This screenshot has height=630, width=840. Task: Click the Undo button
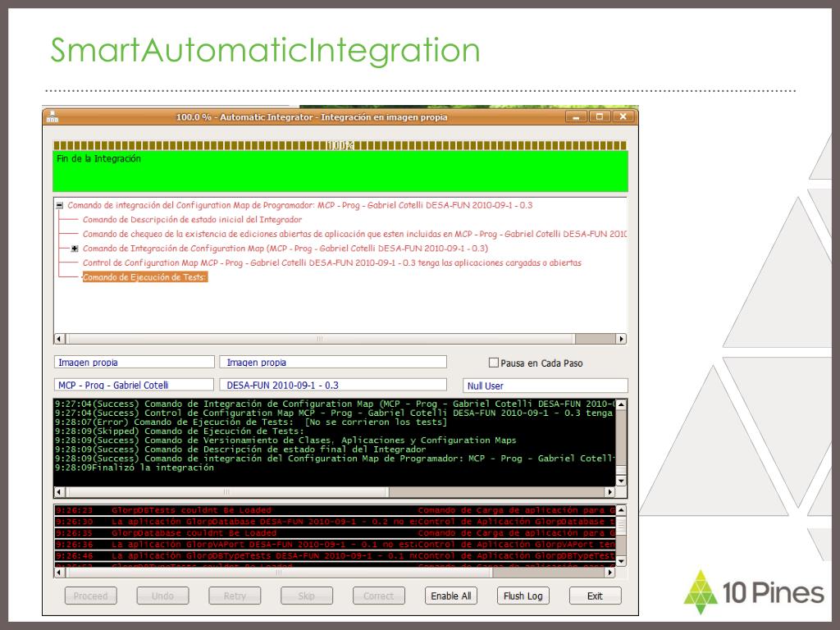tap(163, 596)
